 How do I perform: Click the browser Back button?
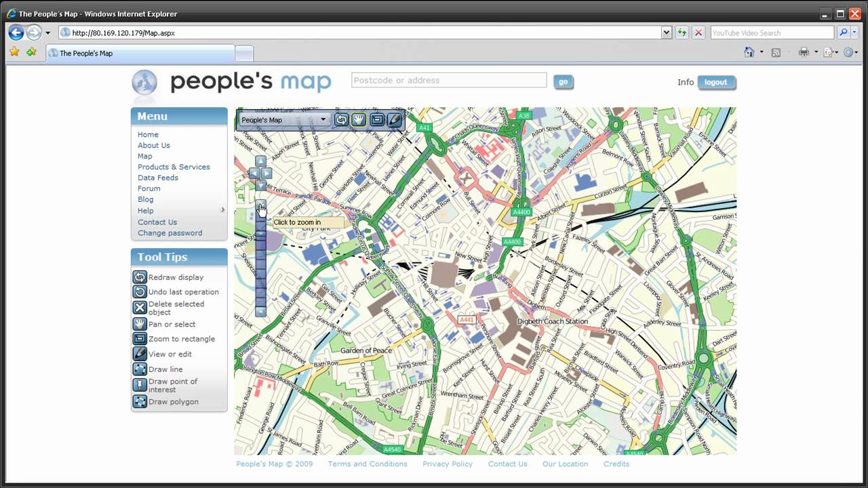click(16, 33)
